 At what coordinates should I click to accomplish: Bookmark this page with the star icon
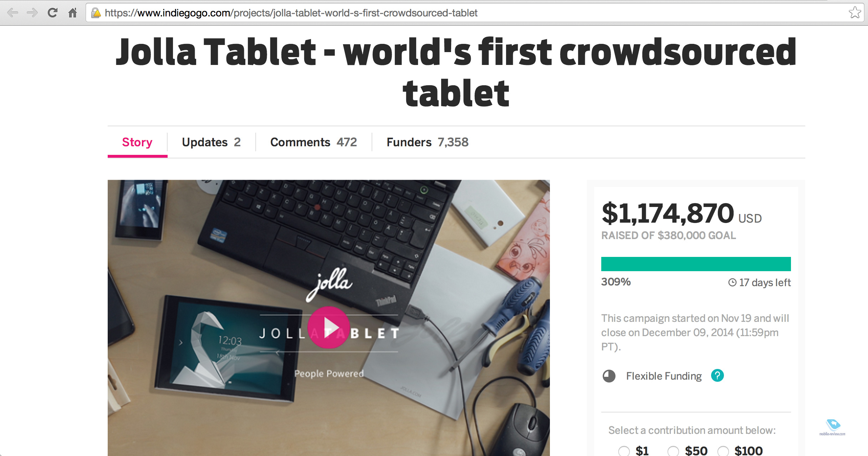point(855,12)
